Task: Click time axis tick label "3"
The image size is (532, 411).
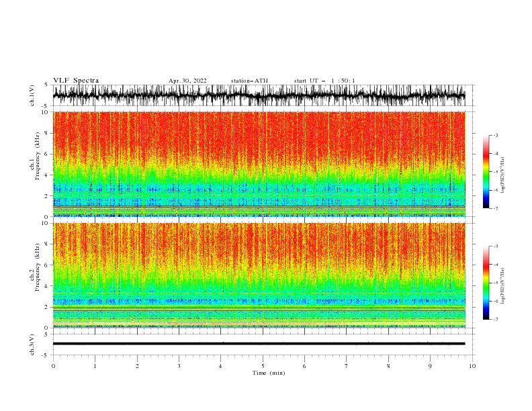Action: click(x=179, y=366)
